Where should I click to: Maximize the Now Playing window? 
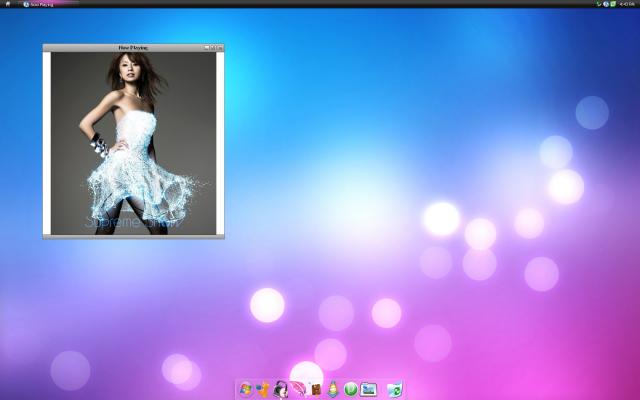[x=213, y=48]
